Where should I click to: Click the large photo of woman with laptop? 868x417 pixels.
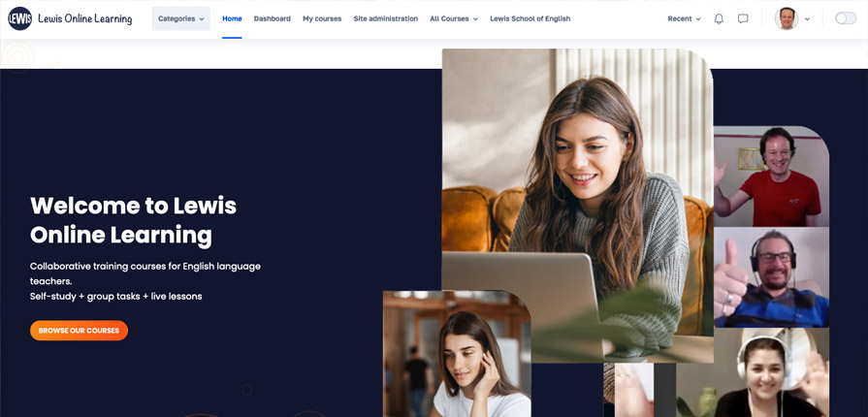[576, 194]
